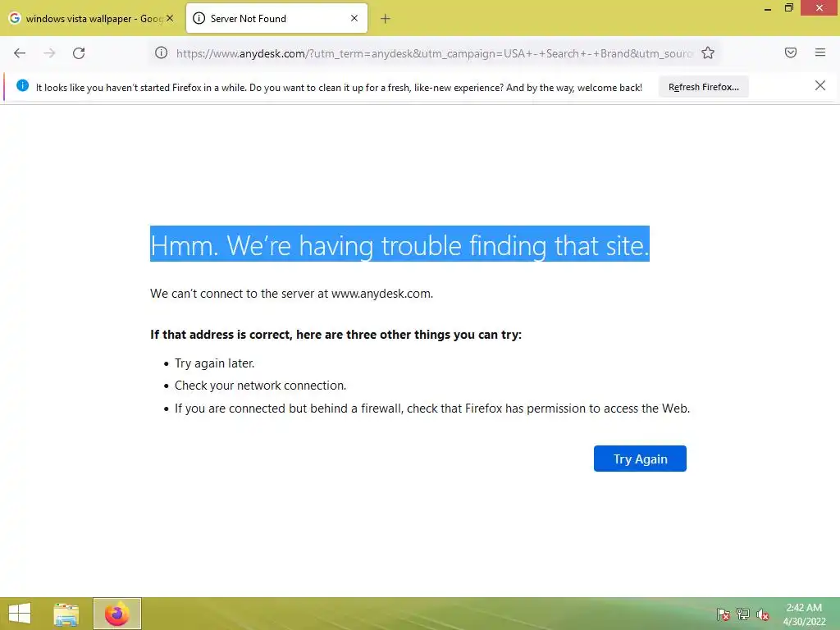
Task: Close the windows vista wallpaper tab
Action: point(170,18)
